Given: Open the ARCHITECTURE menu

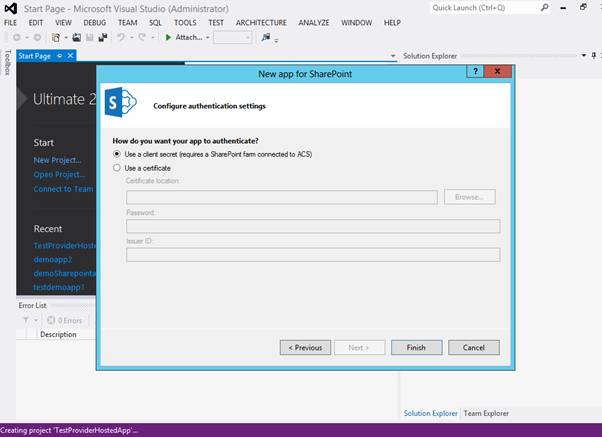Looking at the screenshot, I should 261,23.
